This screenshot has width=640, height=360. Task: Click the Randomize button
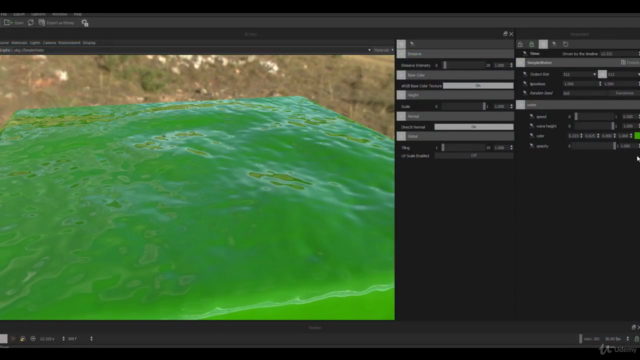(x=624, y=93)
